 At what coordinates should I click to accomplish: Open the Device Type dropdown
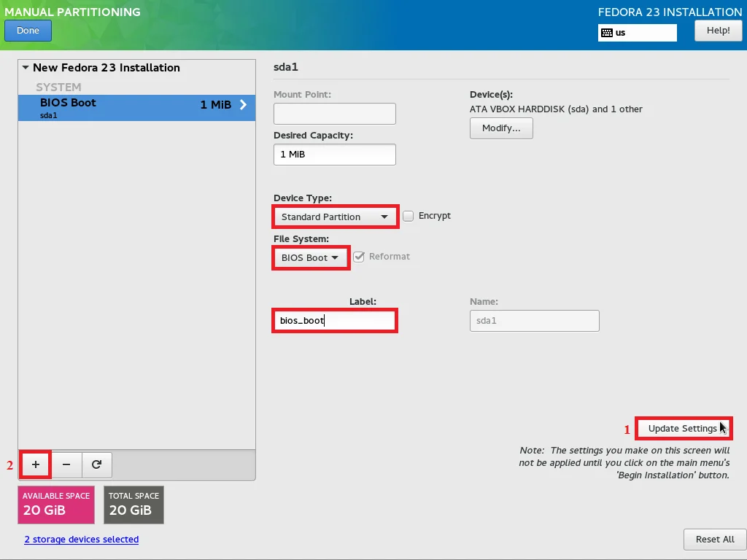click(336, 217)
